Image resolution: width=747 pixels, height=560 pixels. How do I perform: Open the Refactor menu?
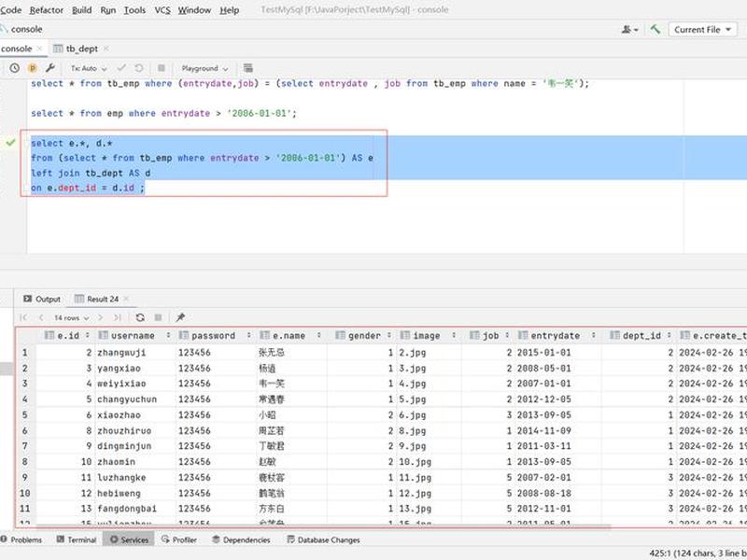(46, 10)
